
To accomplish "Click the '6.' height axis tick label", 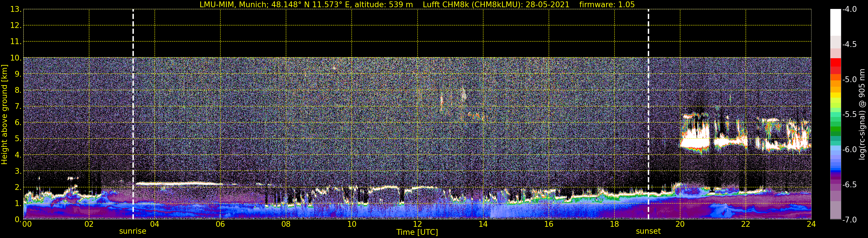I will (x=18, y=123).
